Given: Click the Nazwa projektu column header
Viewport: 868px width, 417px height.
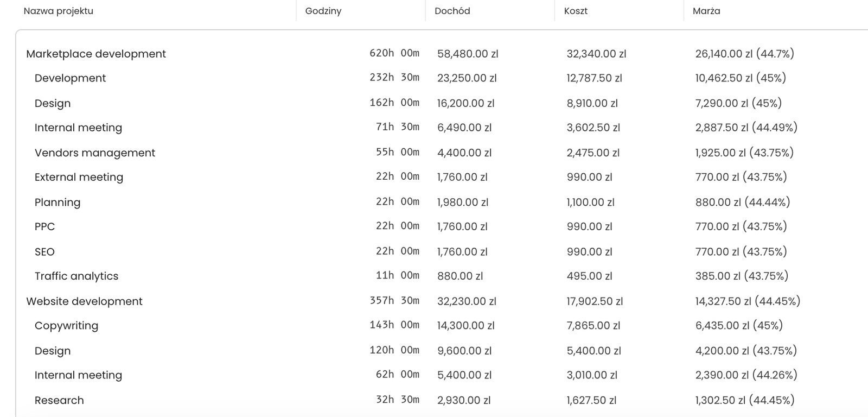Looking at the screenshot, I should tap(59, 11).
